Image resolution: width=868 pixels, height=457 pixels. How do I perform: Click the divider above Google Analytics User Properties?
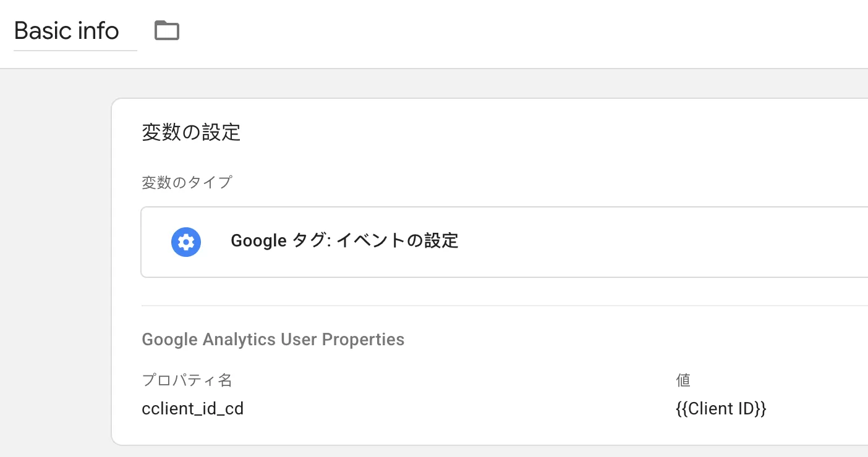(x=504, y=305)
